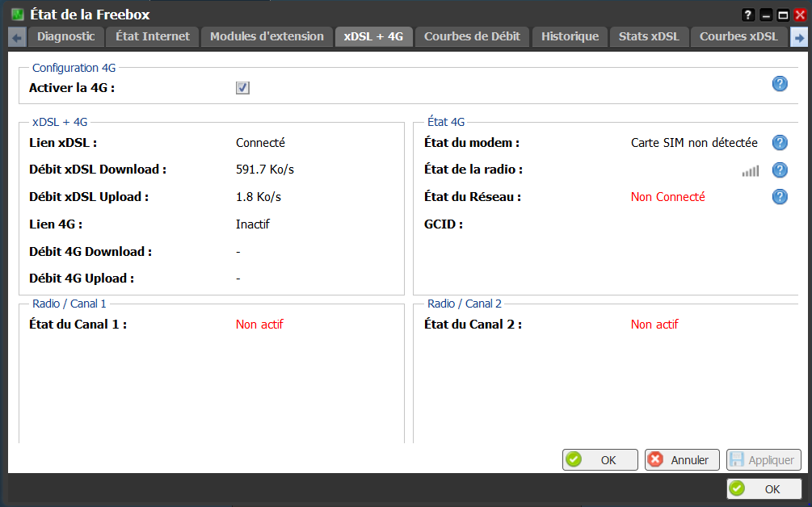The height and width of the screenshot is (507, 812).
Task: Click help icon next to État de la radio
Action: pos(780,170)
